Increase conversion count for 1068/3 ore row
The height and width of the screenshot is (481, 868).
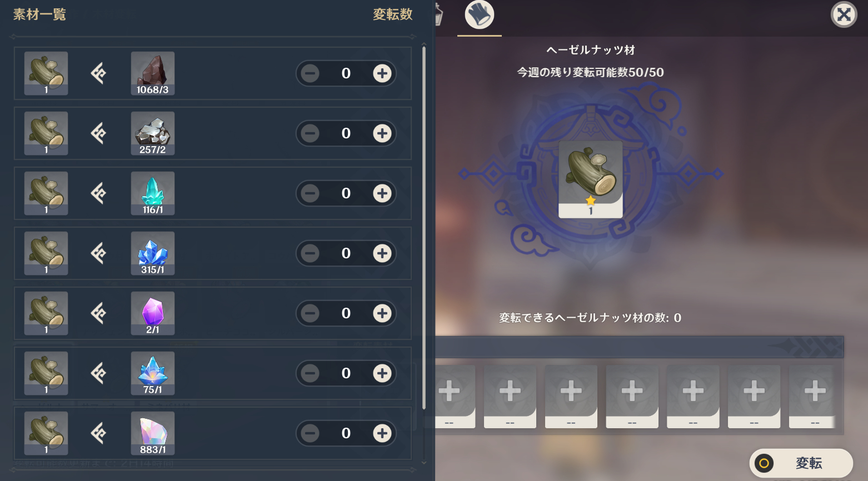click(x=382, y=73)
